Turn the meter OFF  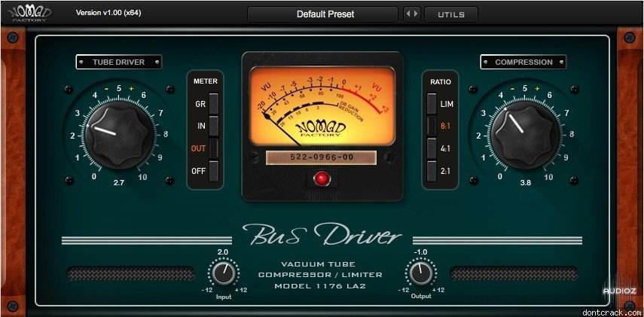tap(214, 171)
